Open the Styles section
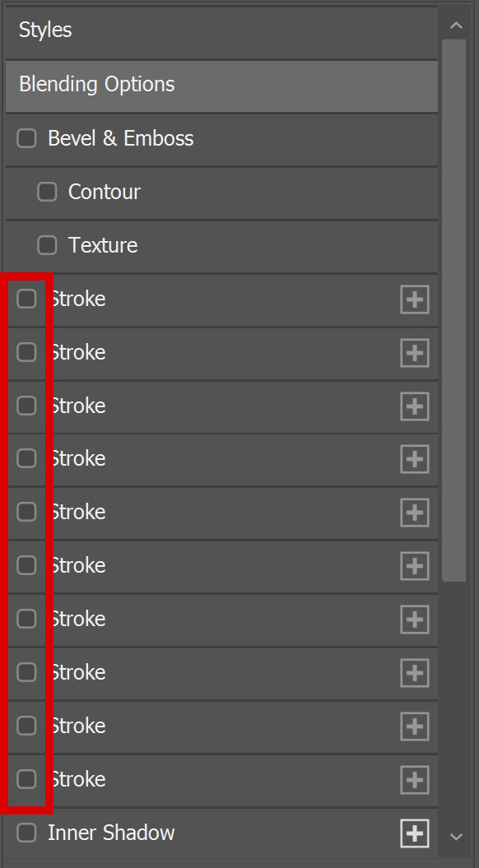Viewport: 479px width, 868px height. tap(44, 30)
